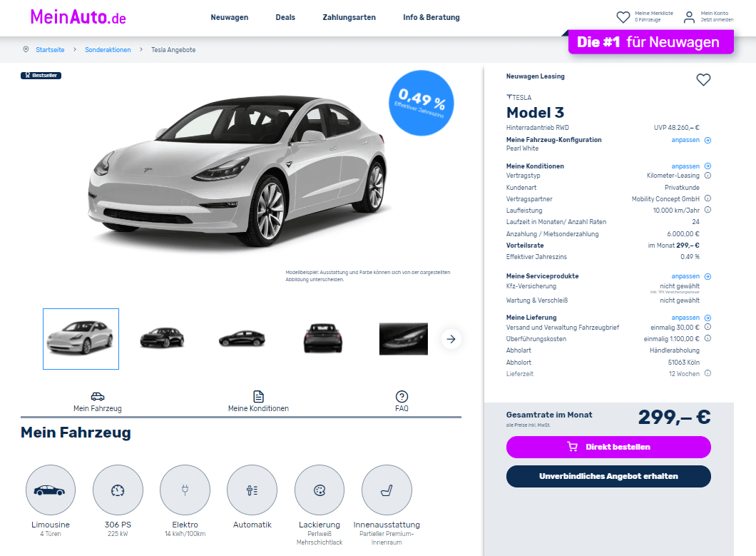Adjust Meine Serviceprodukte via anpassen
This screenshot has height=556, width=756.
691,276
